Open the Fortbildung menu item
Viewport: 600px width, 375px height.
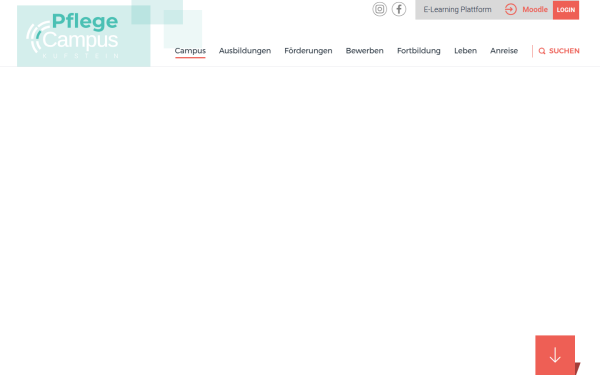coord(419,51)
